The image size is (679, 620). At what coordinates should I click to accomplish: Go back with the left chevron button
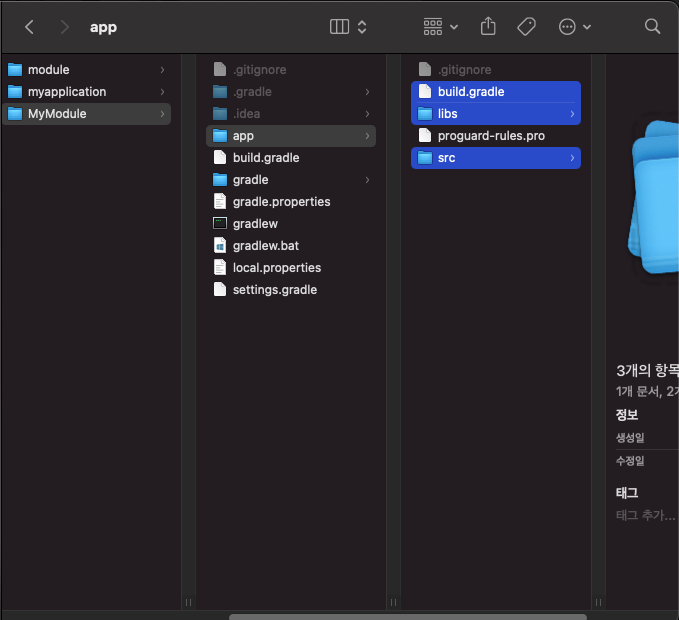pyautogui.click(x=29, y=27)
